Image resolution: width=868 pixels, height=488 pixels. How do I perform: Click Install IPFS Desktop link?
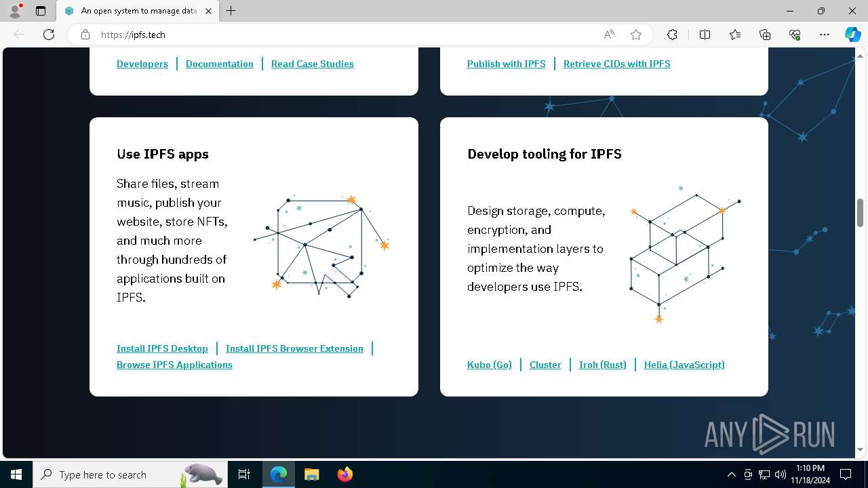tap(162, 348)
